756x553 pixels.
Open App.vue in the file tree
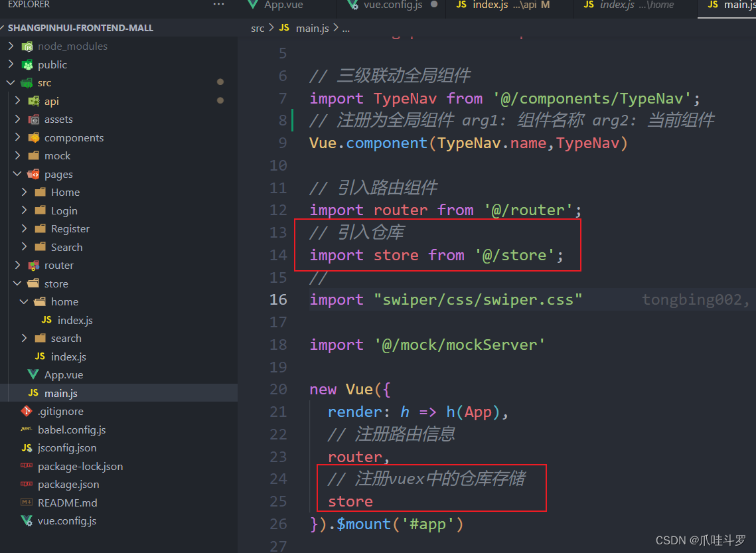click(x=64, y=374)
